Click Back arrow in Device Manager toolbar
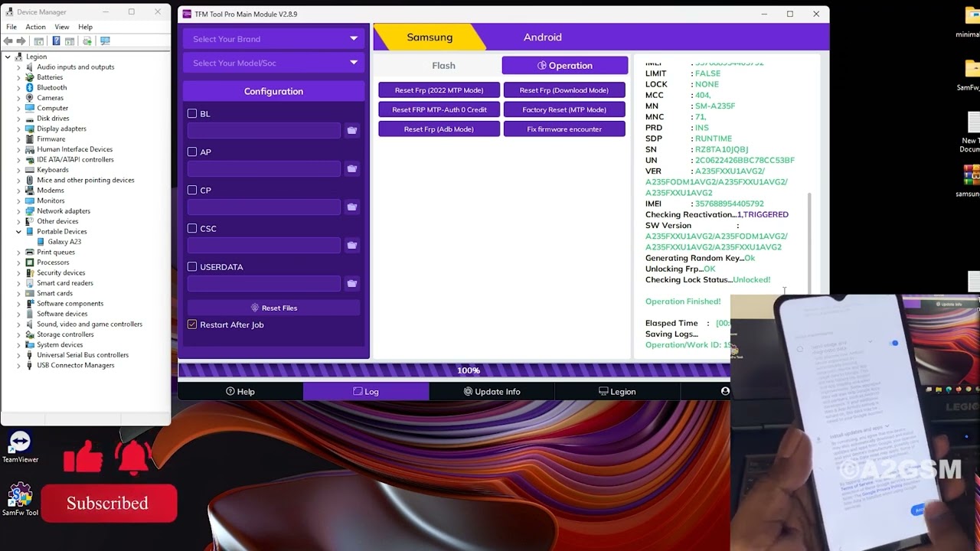 [x=9, y=41]
